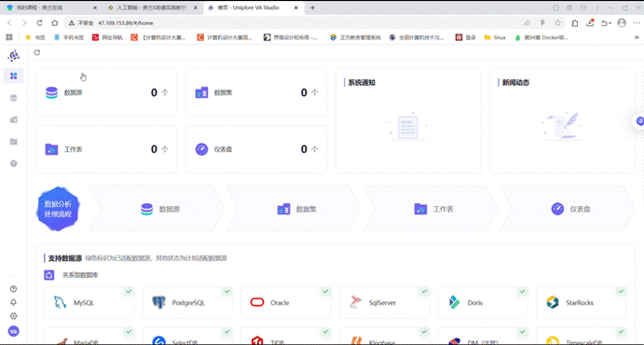
Task: Click the Uniplore logo in sidebar
Action: (14, 55)
